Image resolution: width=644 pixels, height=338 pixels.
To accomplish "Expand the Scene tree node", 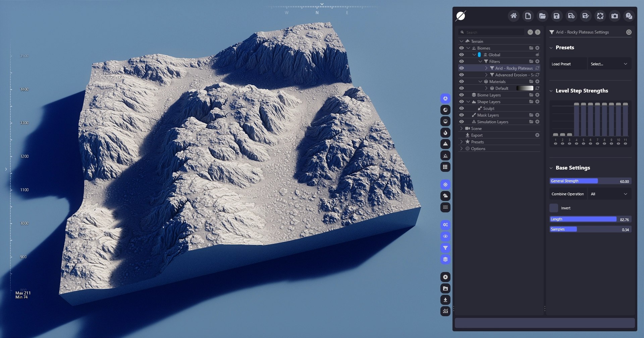I will (462, 128).
